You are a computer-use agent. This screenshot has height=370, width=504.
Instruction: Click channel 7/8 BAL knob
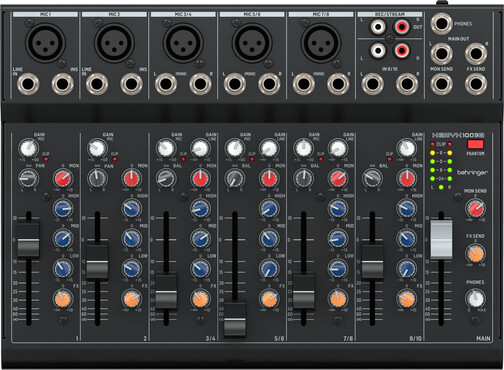(304, 179)
